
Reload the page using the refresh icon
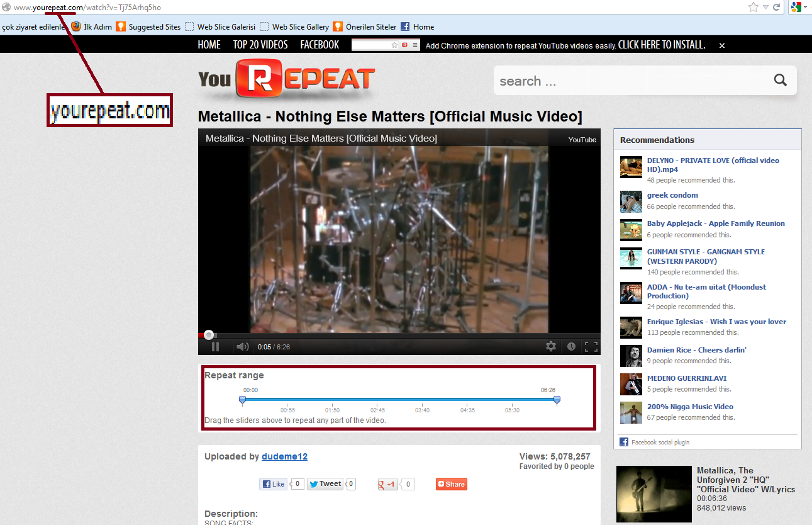(x=777, y=8)
